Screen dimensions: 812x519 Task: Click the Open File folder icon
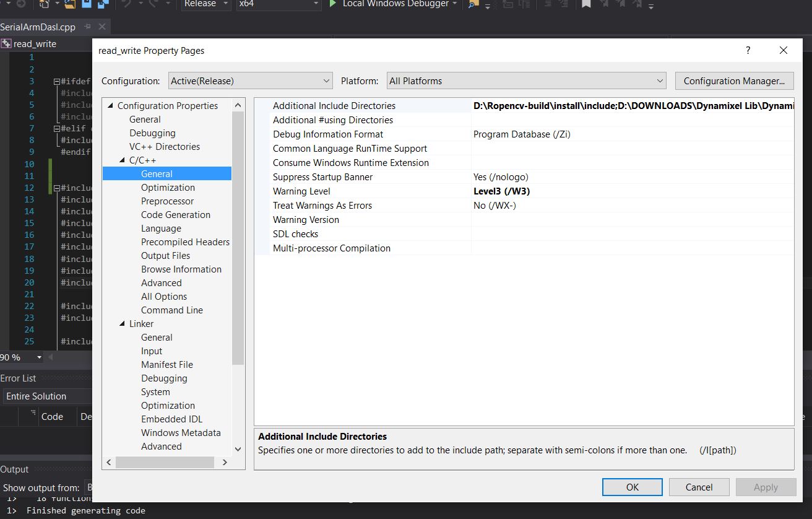[70, 4]
